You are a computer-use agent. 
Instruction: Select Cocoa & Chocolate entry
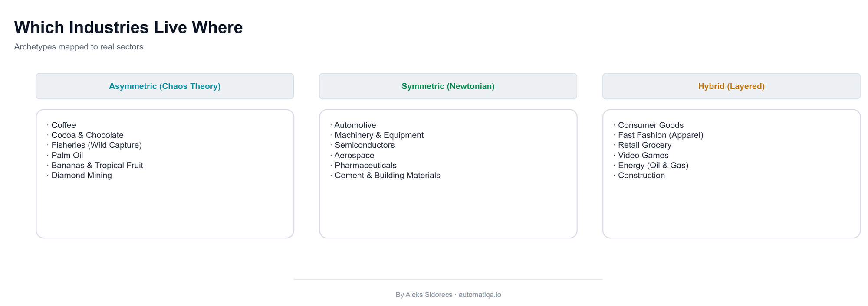tap(87, 135)
